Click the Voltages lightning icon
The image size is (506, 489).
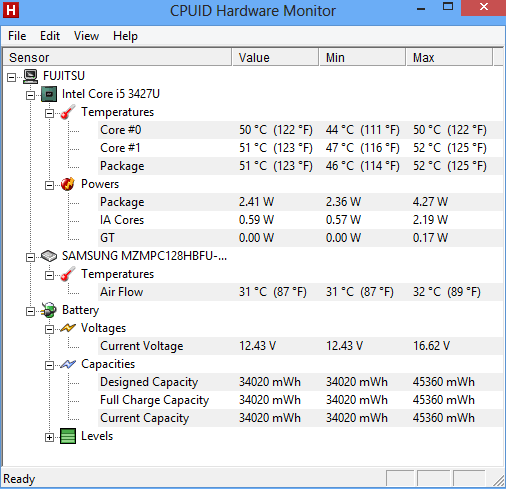[68, 328]
